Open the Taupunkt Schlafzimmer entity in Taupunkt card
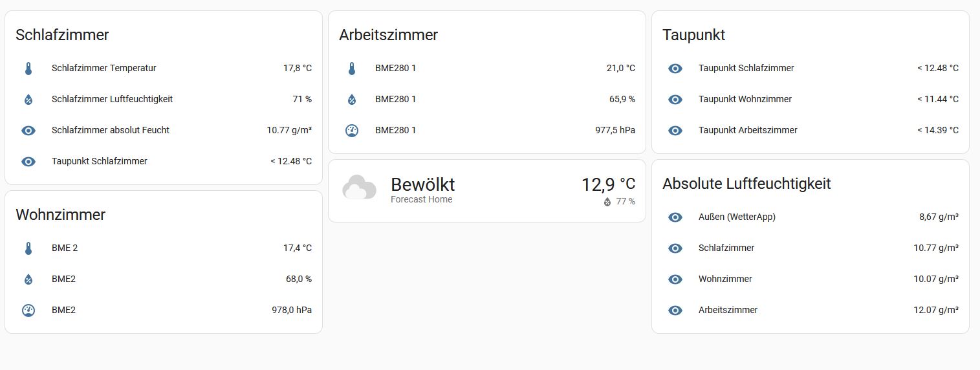This screenshot has width=980, height=370. click(x=811, y=69)
